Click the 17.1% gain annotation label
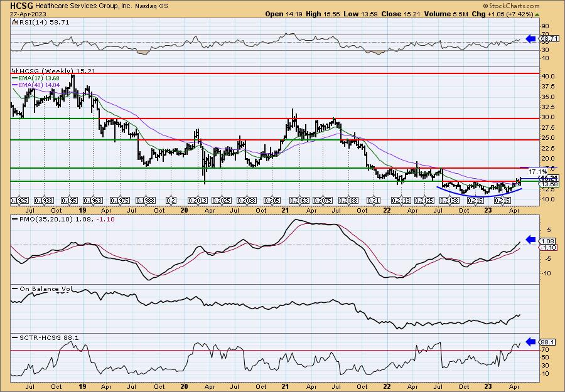Screen dimensions: 565x392 pyautogui.click(x=539, y=172)
